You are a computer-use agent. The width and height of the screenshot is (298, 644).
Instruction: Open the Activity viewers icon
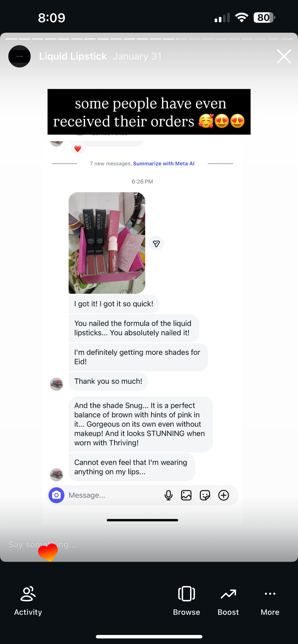coord(28,593)
